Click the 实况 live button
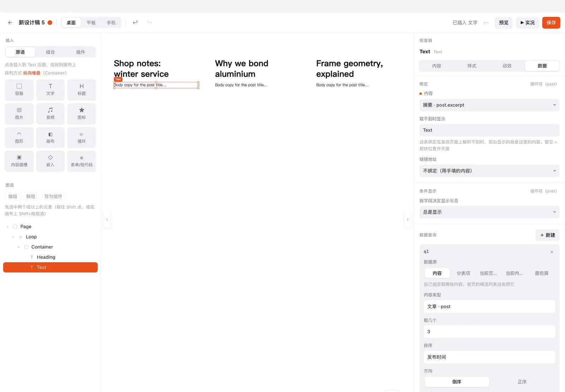This screenshot has height=392, width=565. (x=528, y=23)
